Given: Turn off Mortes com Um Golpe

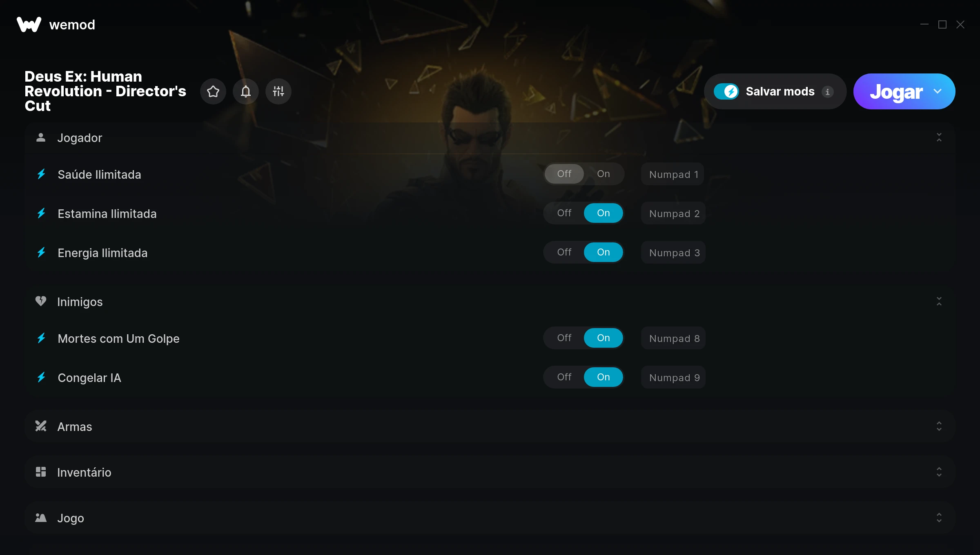Looking at the screenshot, I should tap(564, 338).
